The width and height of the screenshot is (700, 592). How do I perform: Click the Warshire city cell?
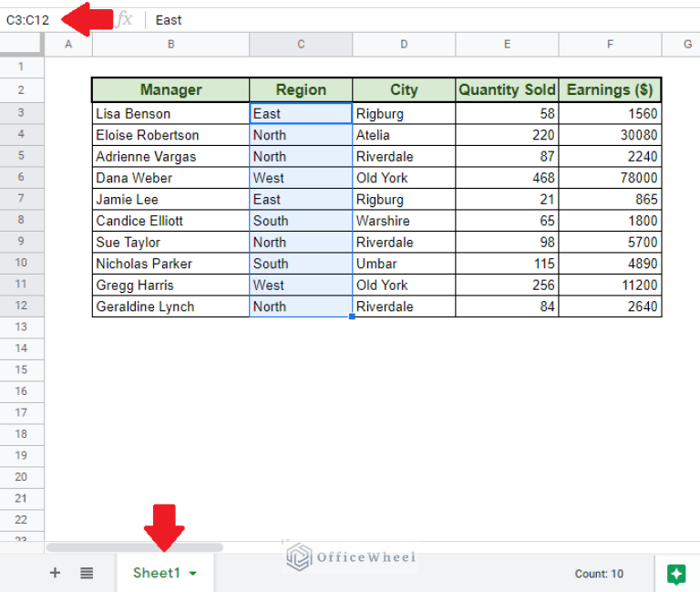point(404,221)
